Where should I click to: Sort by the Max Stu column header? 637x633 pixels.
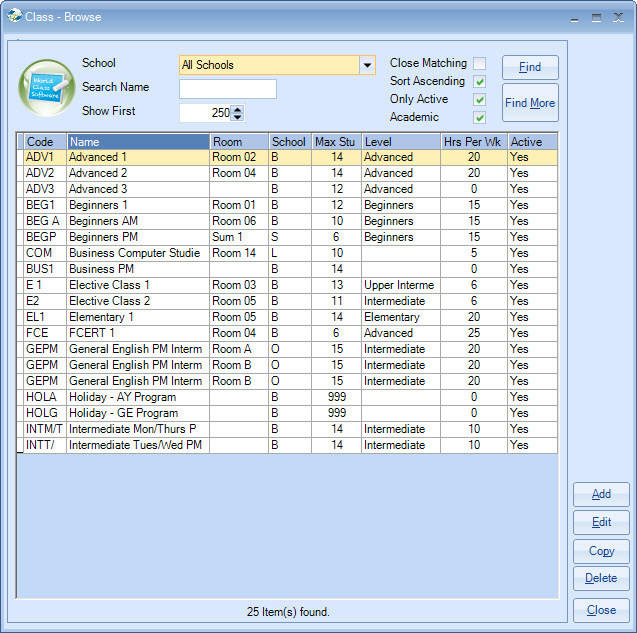coord(337,142)
